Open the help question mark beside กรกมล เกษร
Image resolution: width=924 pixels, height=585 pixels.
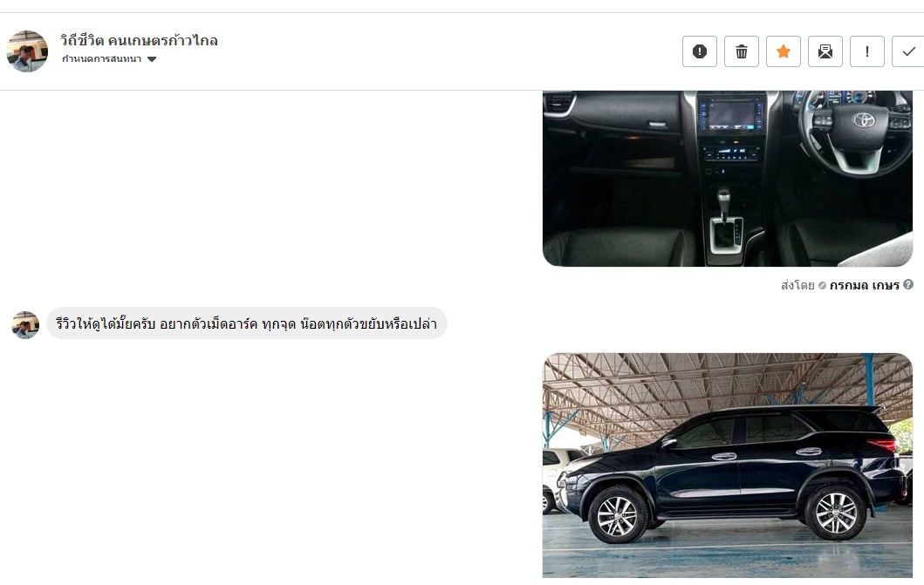click(908, 285)
